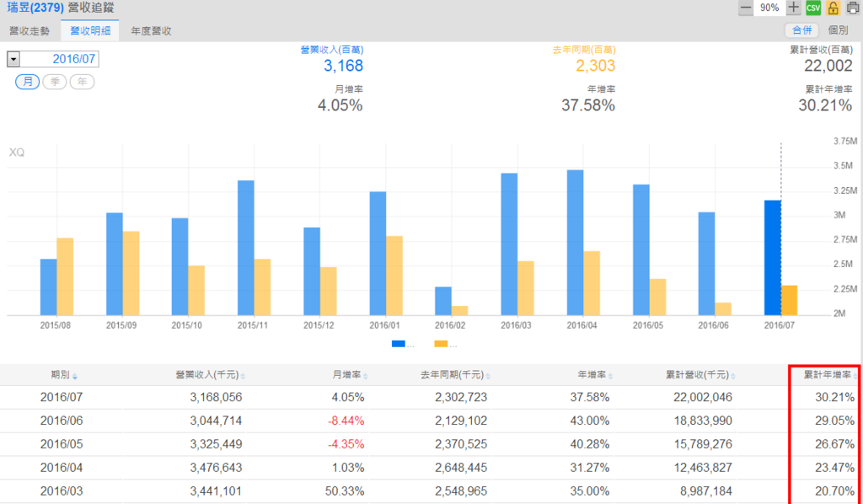Image resolution: width=863 pixels, height=504 pixels.
Task: Click the 35.00% yearly growth cell
Action: point(590,491)
